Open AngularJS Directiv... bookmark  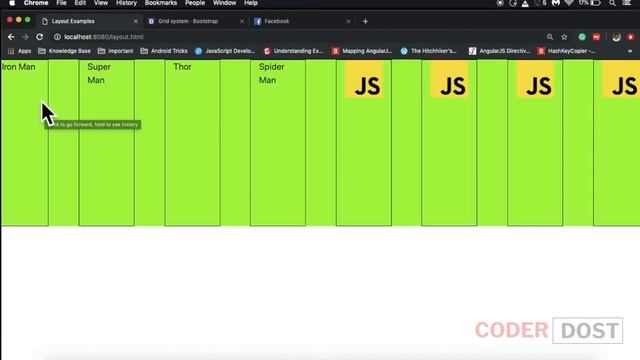coord(500,51)
